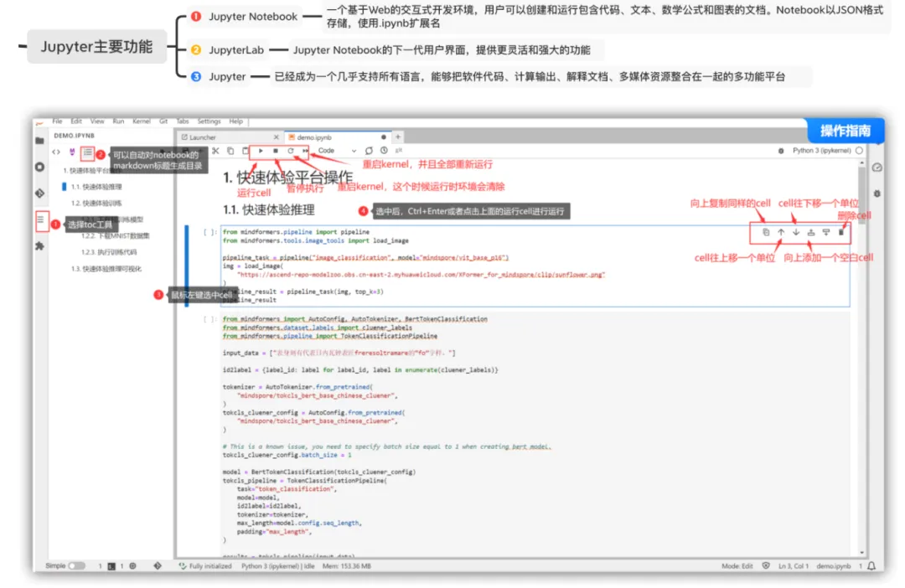Duplicate the cell with the copy icon
The image size is (905, 588).
(766, 232)
